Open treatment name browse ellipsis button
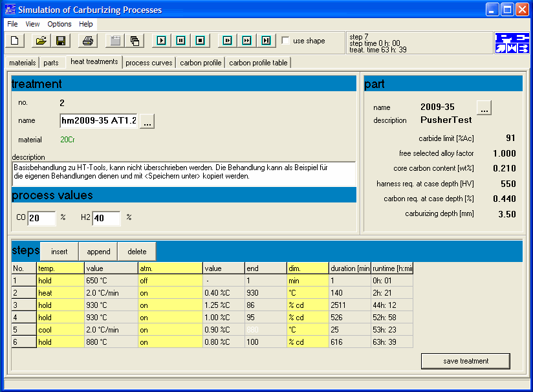 click(x=147, y=121)
